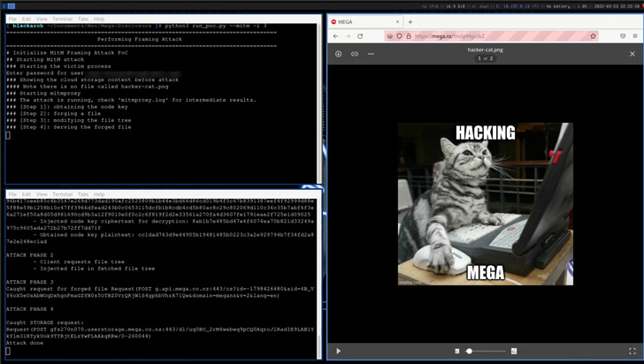This screenshot has width=644, height=364.
Task: Close the hacker-cat.png preview
Action: pos(632,54)
